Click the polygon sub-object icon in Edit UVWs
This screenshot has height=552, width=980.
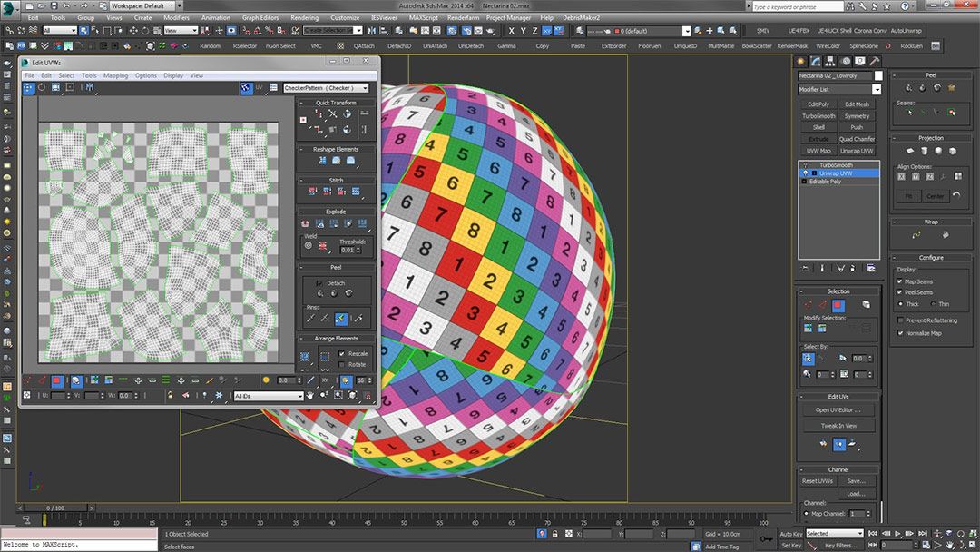(x=57, y=380)
